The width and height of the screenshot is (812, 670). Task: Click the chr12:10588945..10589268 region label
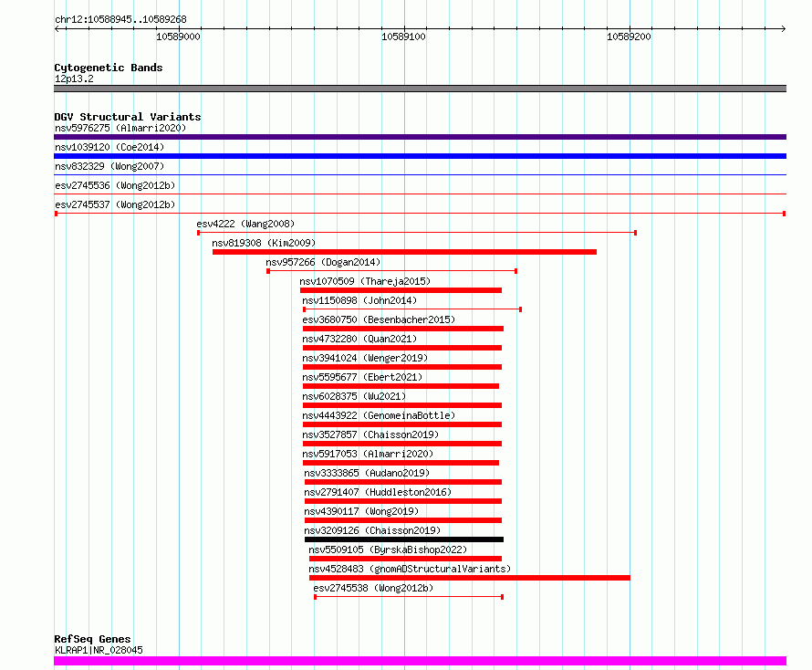(120, 19)
